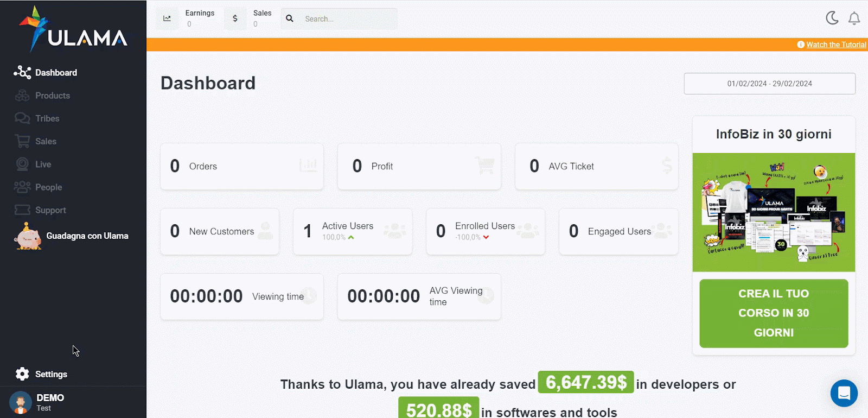Open the Live broadcast icon
Screen dimensions: 868x418
22,164
